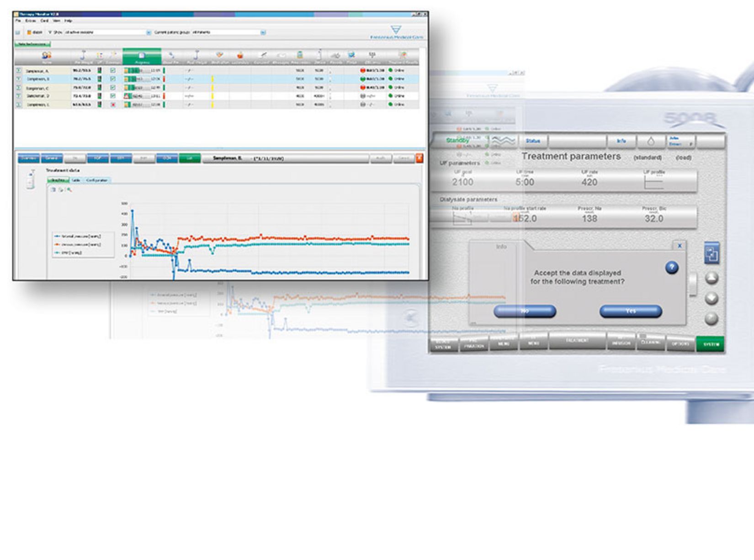
Task: Switch to the Table tab under Treatment data
Action: point(75,180)
